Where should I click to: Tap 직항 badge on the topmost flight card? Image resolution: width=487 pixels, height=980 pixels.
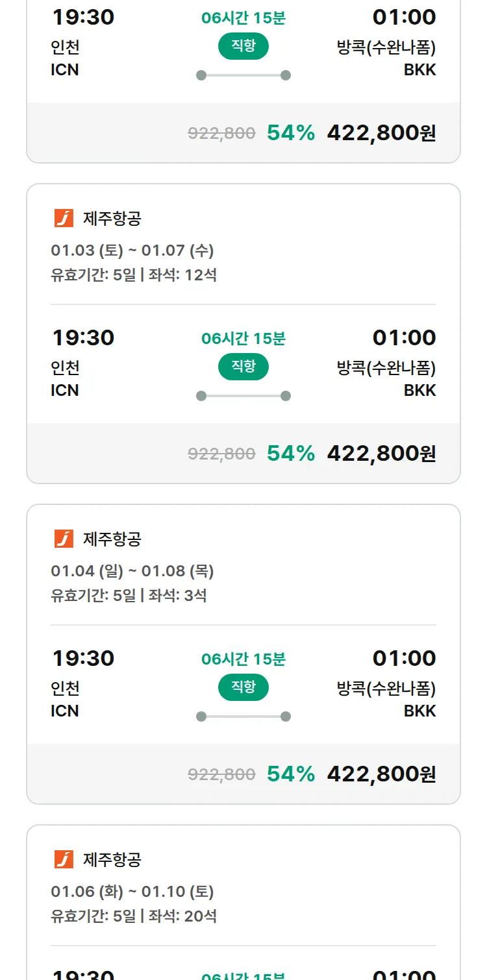click(243, 46)
